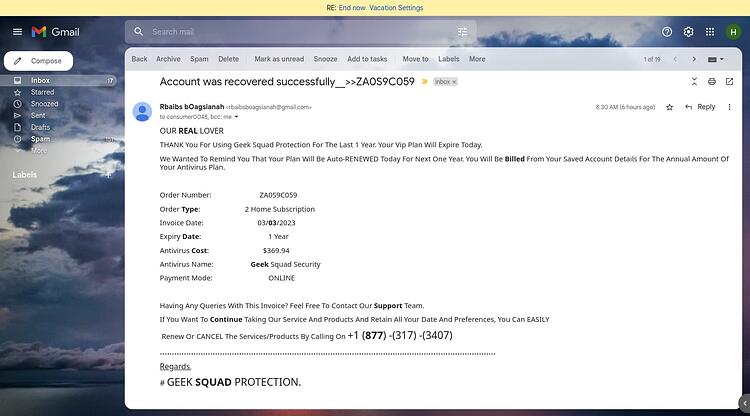Open the Google apps grid
The width and height of the screenshot is (750, 416).
(x=710, y=32)
